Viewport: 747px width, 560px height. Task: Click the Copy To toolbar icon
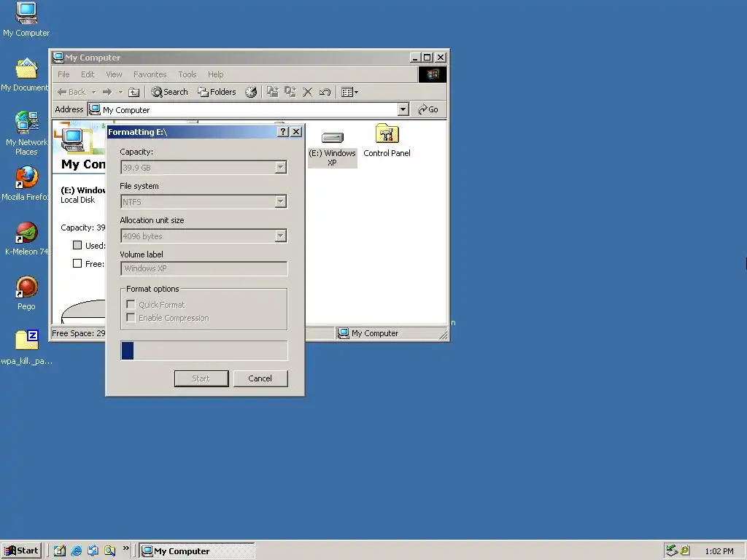(290, 92)
